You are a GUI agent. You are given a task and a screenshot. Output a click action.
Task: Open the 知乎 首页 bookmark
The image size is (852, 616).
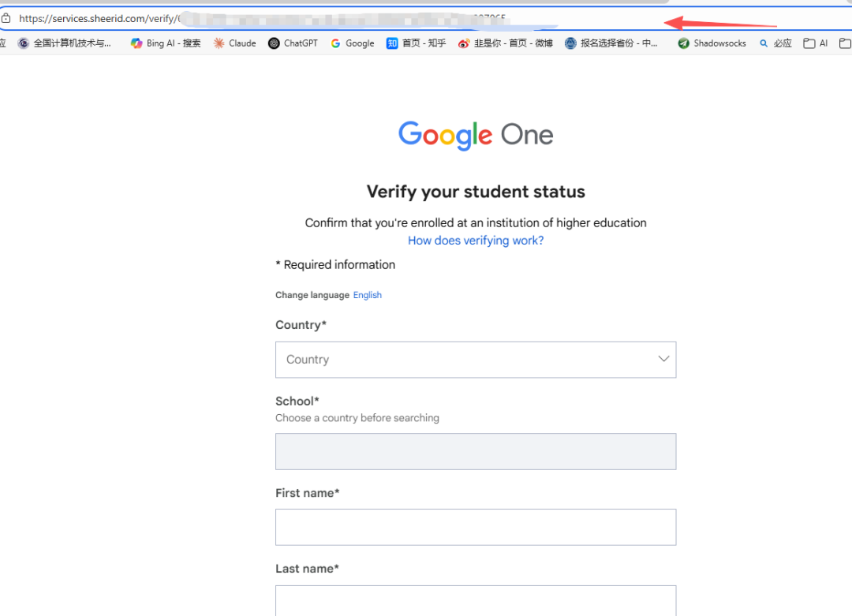click(x=416, y=43)
